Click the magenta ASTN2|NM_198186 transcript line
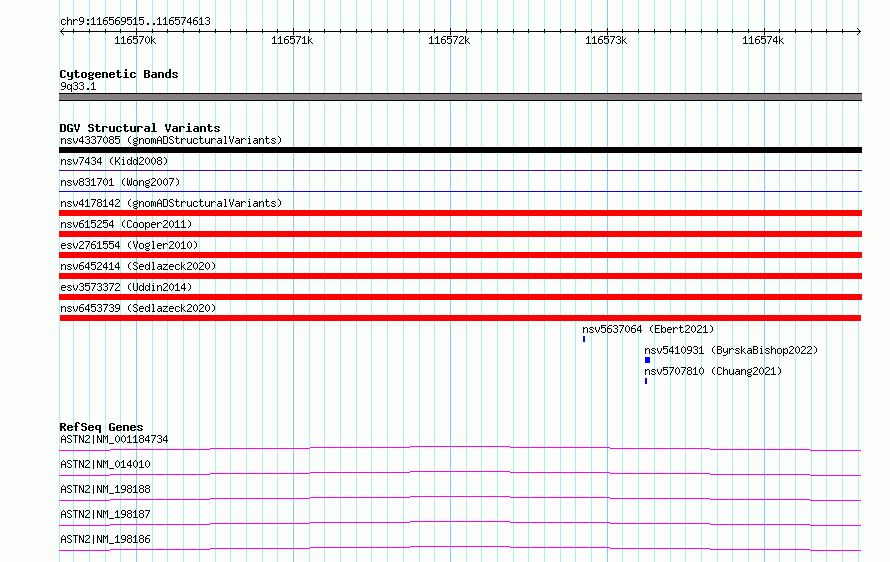The height and width of the screenshot is (562, 890). 460,548
